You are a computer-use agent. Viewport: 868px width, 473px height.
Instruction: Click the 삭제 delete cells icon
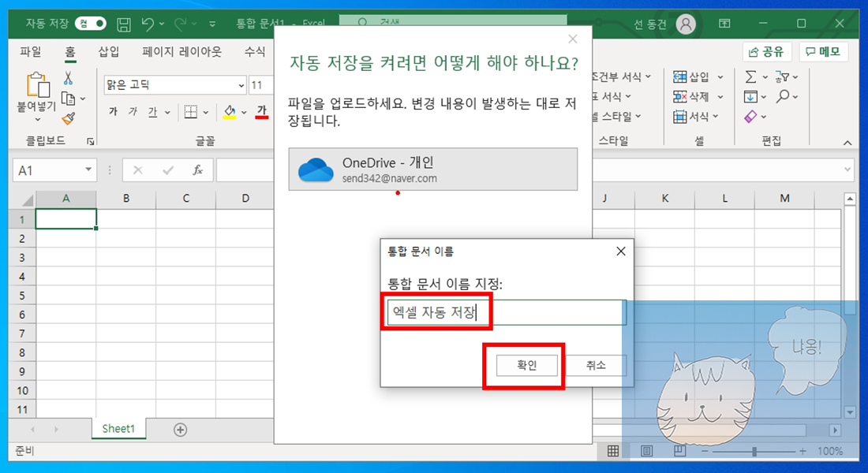coord(679,97)
